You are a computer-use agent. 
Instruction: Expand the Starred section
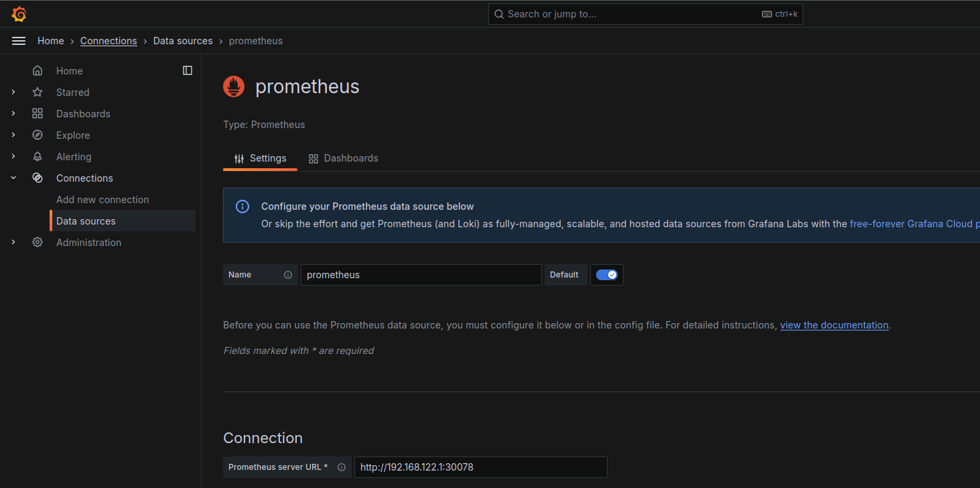(13, 93)
